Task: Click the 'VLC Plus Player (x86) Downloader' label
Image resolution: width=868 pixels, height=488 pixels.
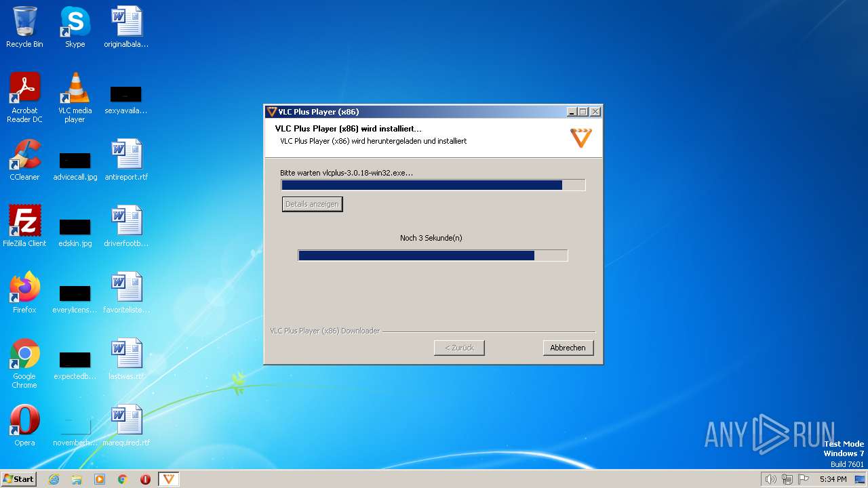Action: (325, 331)
